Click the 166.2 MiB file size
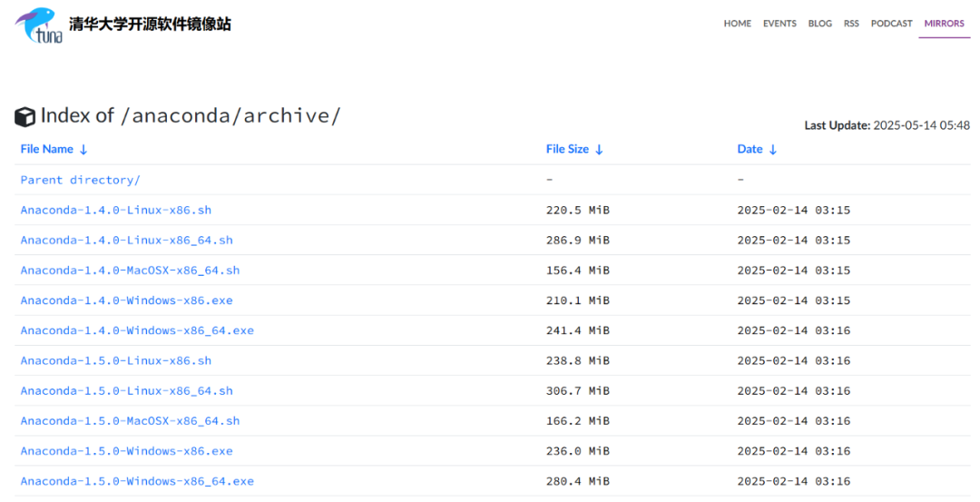Image resolution: width=980 pixels, height=502 pixels. [x=577, y=420]
